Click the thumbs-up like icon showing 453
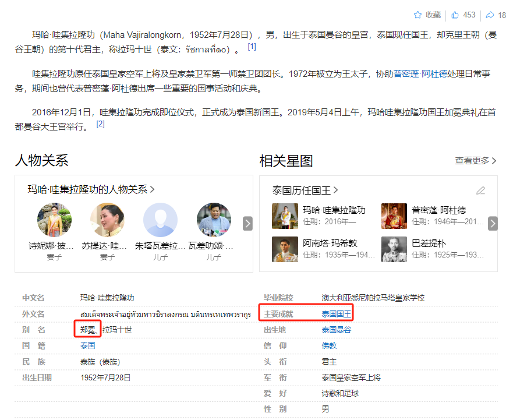 [x=455, y=15]
